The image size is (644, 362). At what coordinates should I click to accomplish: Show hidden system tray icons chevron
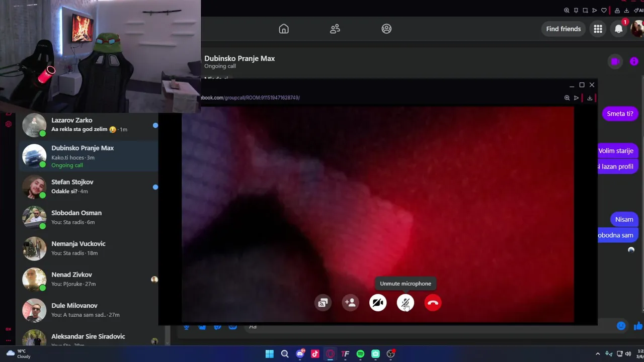598,354
